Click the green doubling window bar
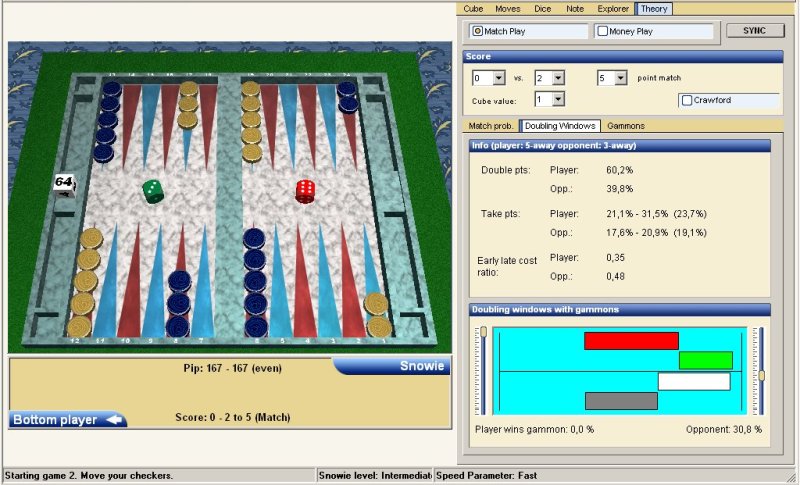 point(705,360)
